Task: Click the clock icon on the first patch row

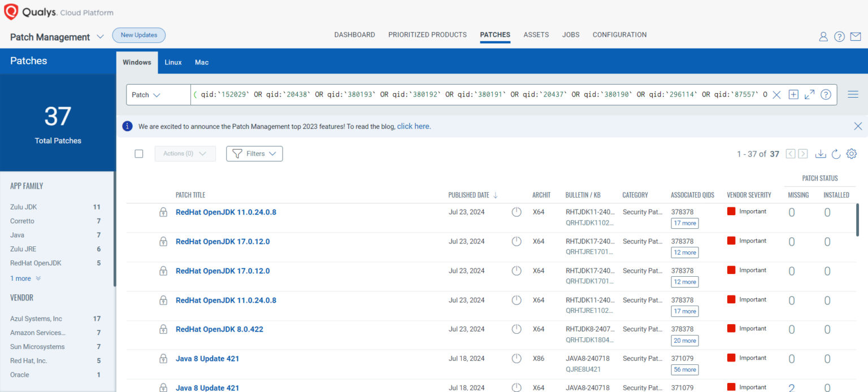Action: click(x=516, y=212)
